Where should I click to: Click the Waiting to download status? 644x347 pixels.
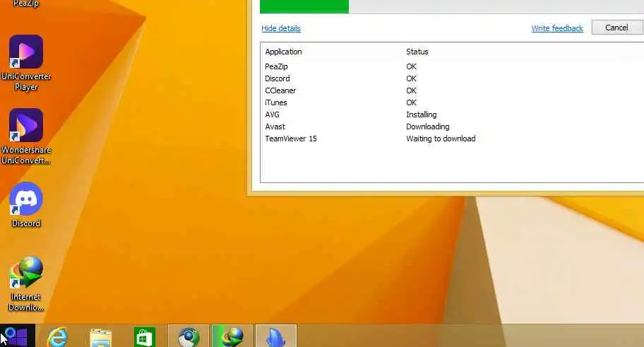pos(441,139)
